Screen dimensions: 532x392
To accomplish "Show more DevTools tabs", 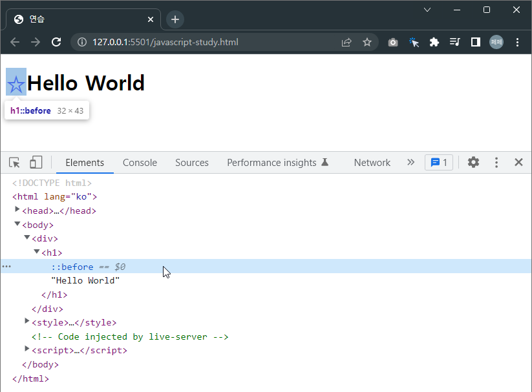I will [411, 163].
